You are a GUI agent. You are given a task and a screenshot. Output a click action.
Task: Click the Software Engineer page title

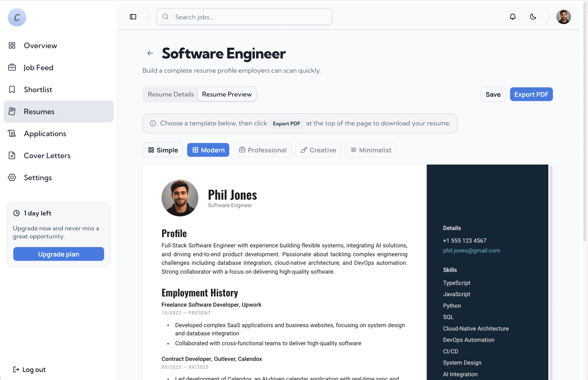[x=224, y=53]
